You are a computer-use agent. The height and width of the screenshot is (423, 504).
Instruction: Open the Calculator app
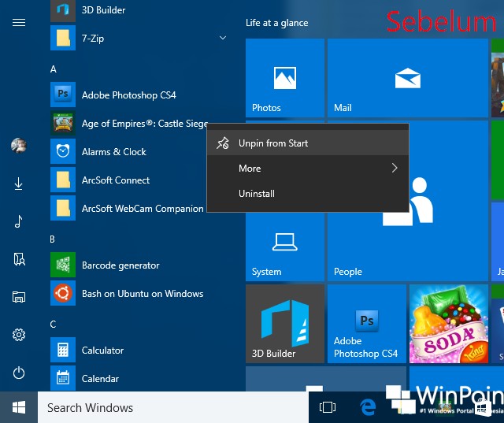139,350
